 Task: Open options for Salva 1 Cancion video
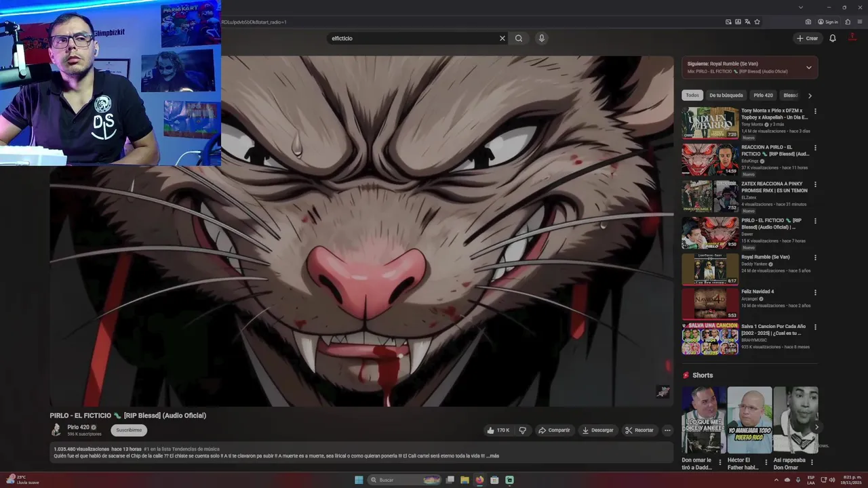tap(815, 327)
